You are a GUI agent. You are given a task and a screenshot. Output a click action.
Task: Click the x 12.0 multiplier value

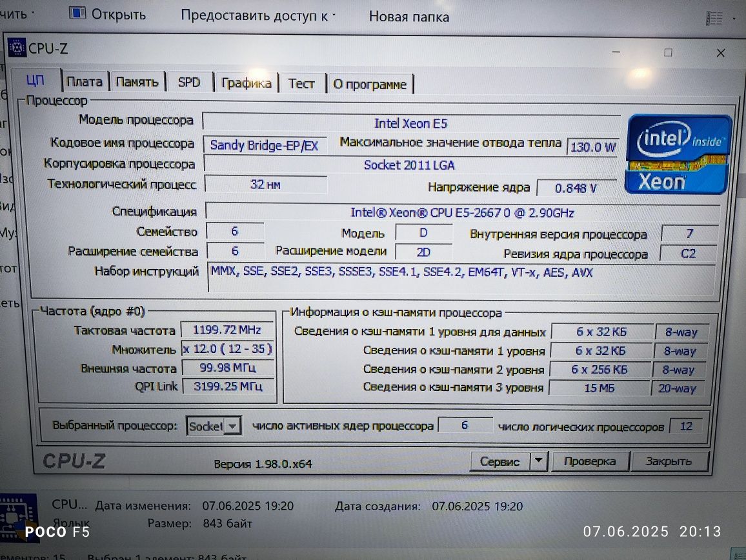click(227, 349)
